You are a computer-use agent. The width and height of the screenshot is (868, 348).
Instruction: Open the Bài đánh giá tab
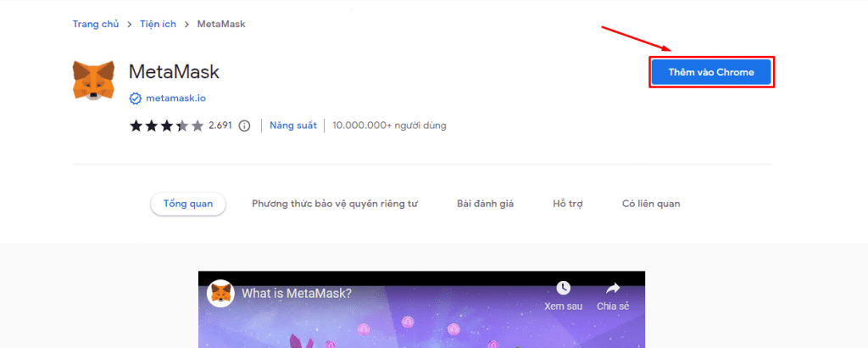pos(486,204)
